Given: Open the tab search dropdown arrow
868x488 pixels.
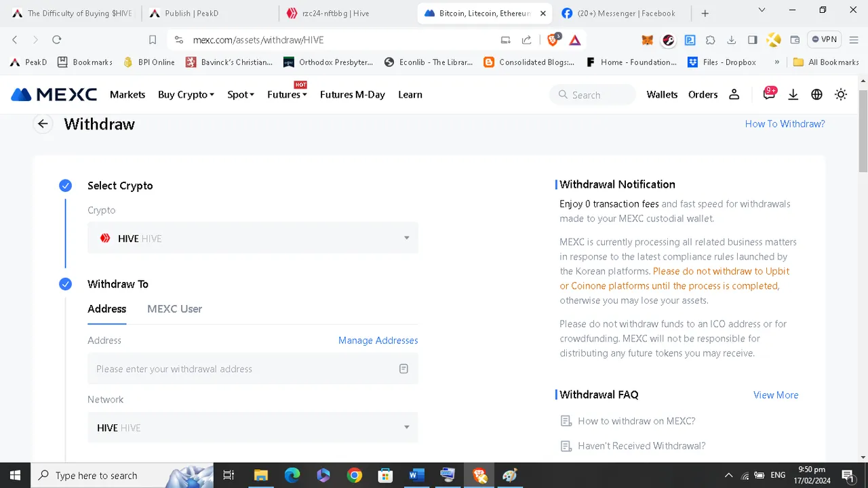Looking at the screenshot, I should (762, 10).
